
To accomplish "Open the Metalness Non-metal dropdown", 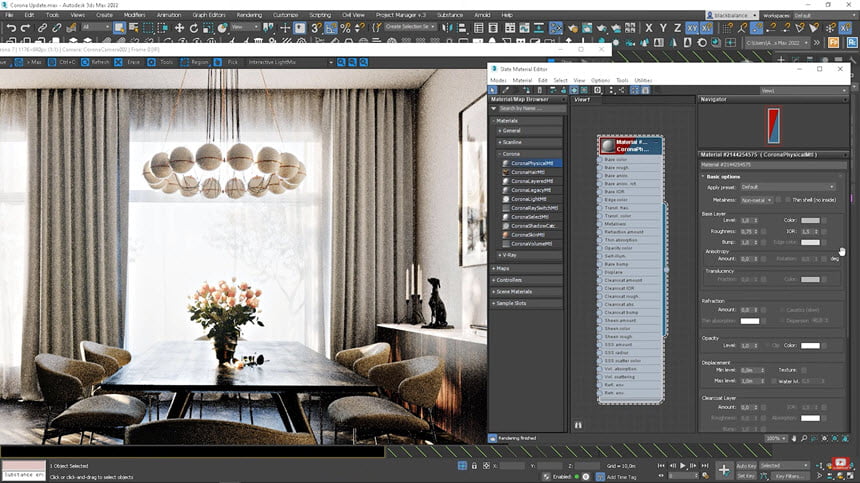I will tap(756, 200).
